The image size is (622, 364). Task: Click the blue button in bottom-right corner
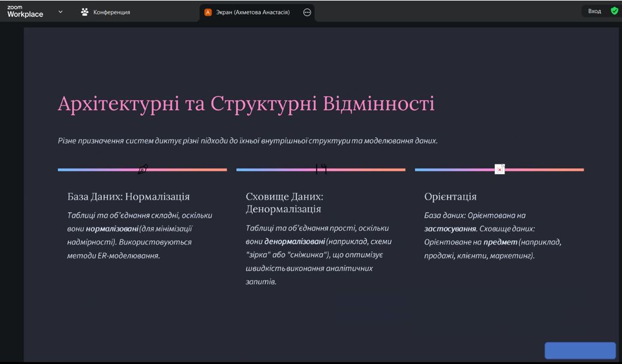579,351
